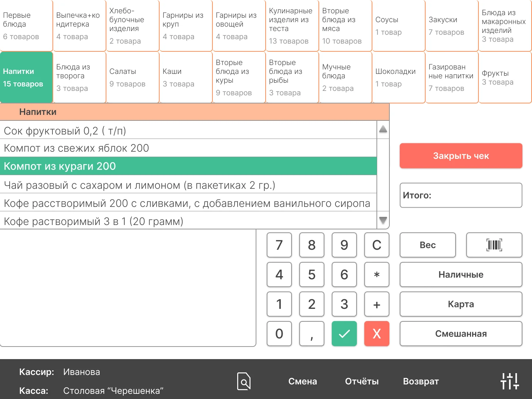
Task: Choose Вторые блюда из рыбы category
Action: [x=293, y=77]
